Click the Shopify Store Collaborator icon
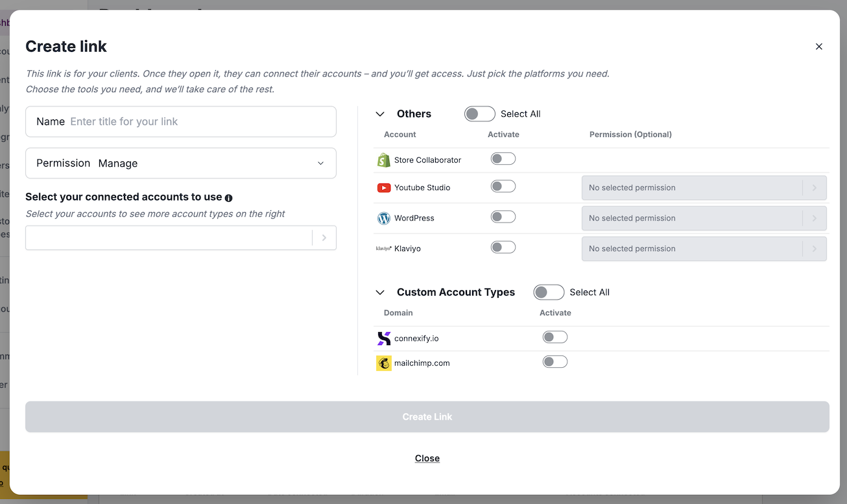The height and width of the screenshot is (504, 847). 383,160
